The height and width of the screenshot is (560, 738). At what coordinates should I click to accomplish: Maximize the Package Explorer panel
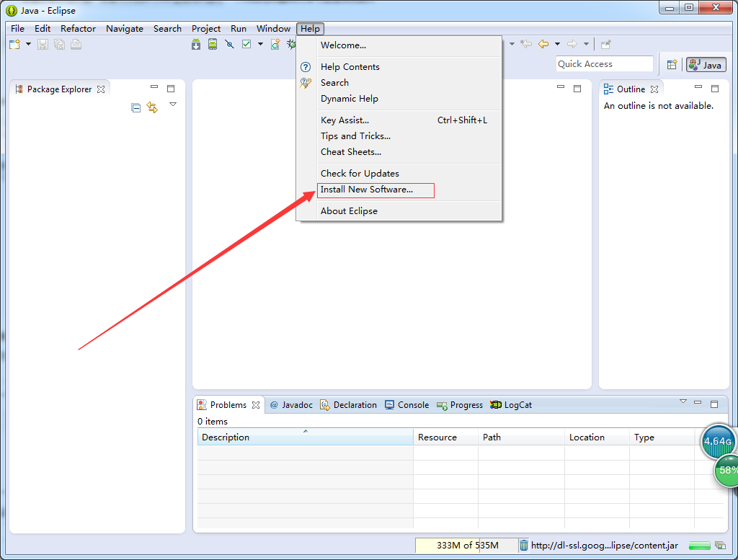pos(171,89)
